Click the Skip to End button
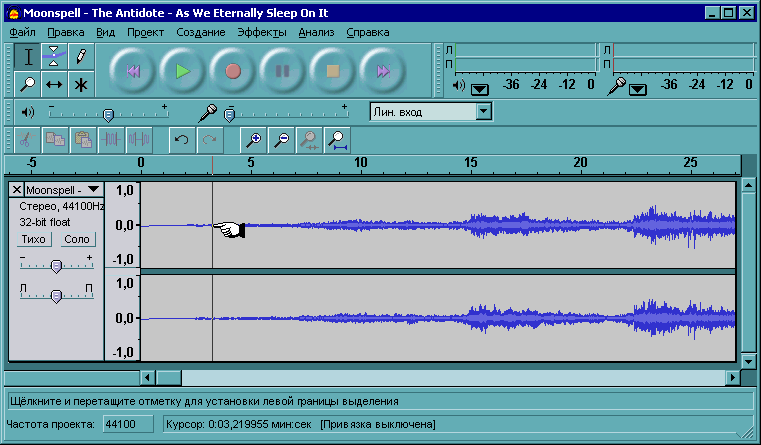The image size is (761, 445). click(x=382, y=71)
